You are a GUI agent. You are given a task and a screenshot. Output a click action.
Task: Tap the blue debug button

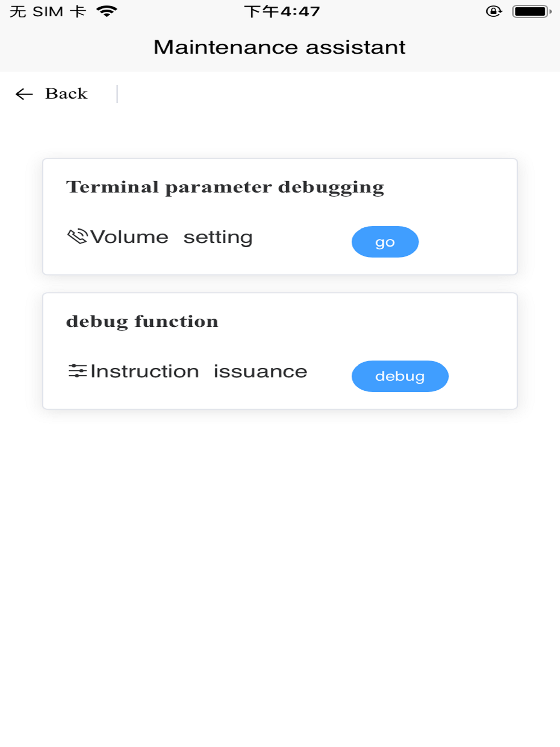(400, 376)
